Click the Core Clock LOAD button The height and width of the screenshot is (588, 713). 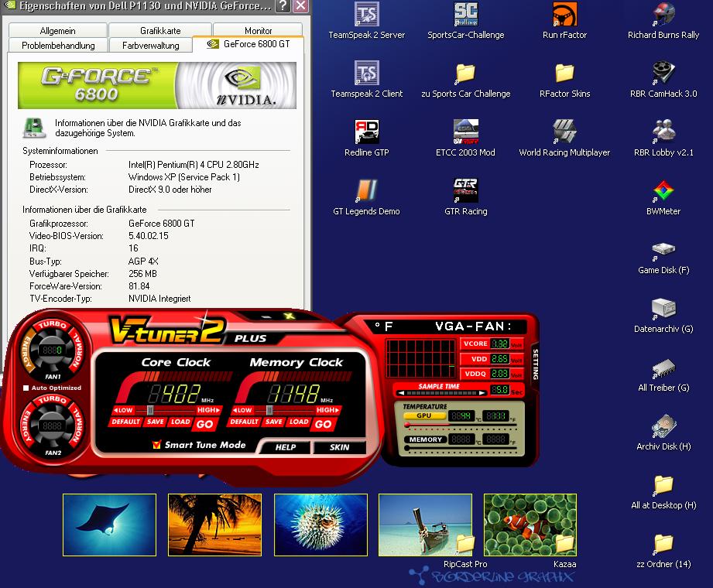(x=180, y=422)
